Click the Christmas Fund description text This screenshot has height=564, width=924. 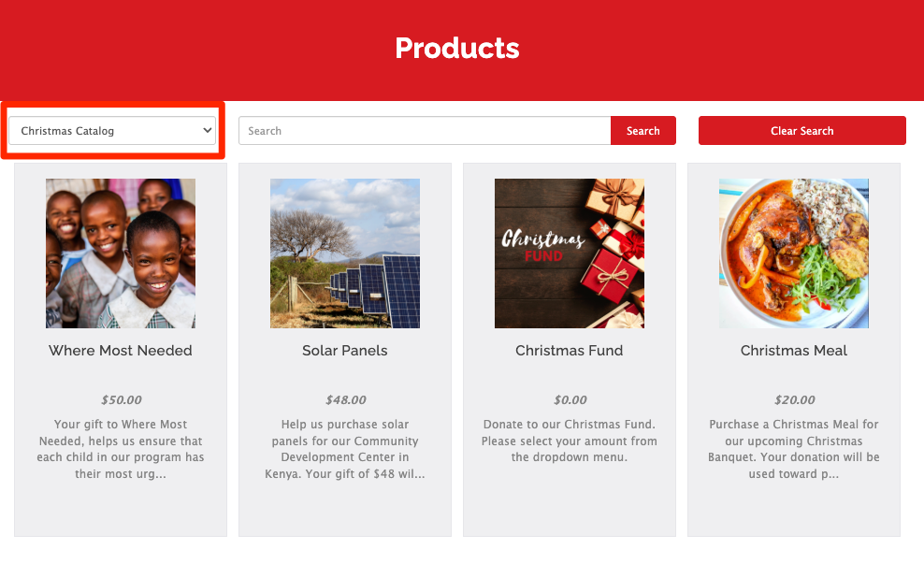(570, 441)
